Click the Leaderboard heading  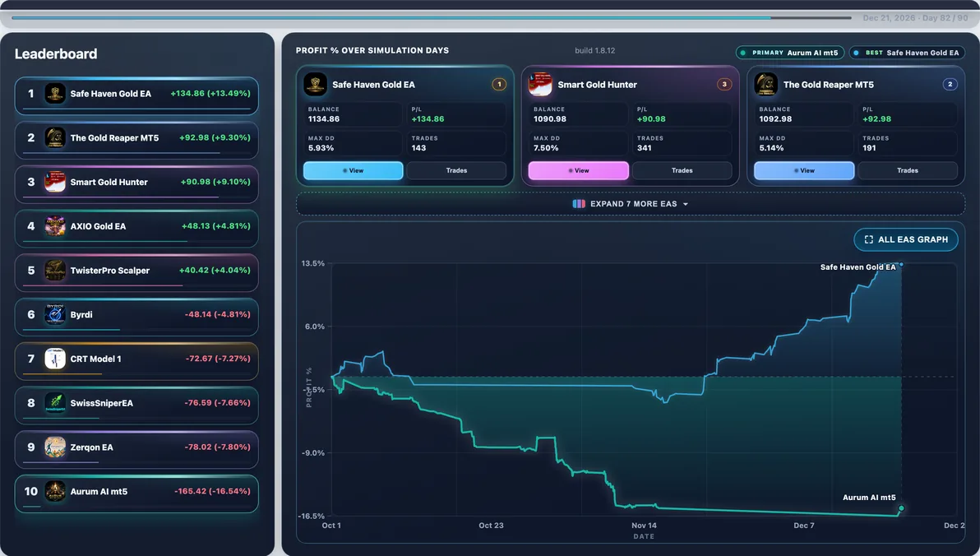[56, 53]
